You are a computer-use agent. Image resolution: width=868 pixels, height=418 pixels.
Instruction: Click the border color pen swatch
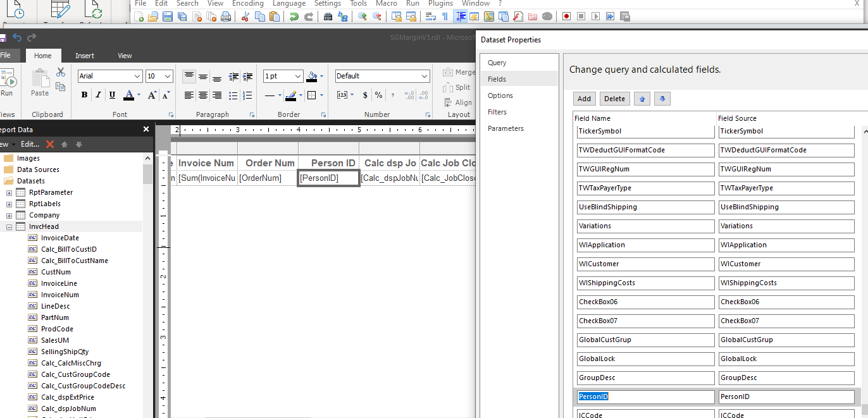290,95
